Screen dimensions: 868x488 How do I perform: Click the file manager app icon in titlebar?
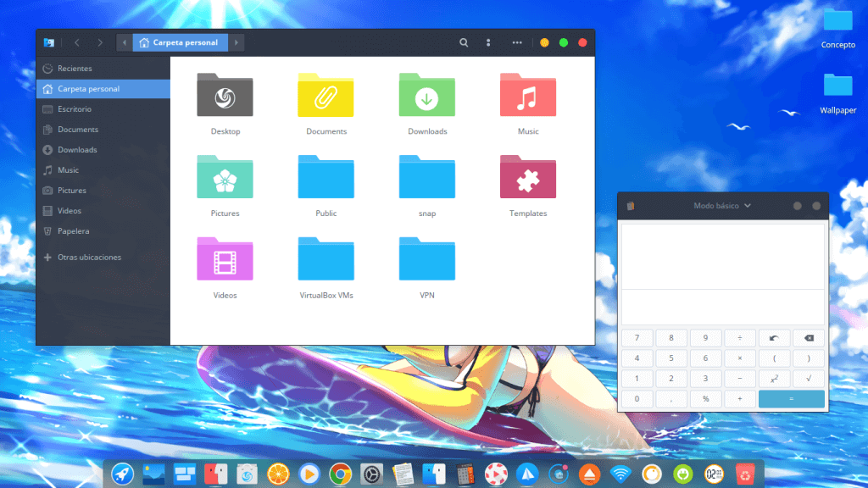pyautogui.click(x=49, y=42)
